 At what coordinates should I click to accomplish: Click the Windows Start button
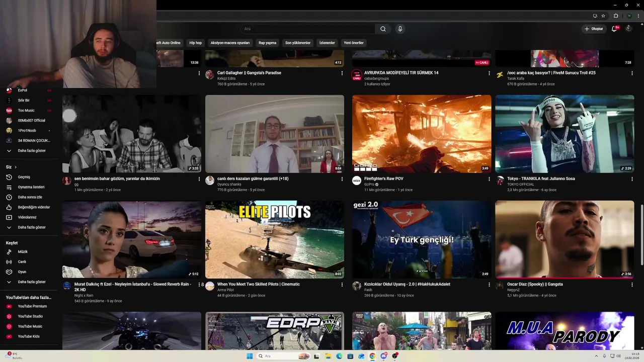pyautogui.click(x=250, y=356)
